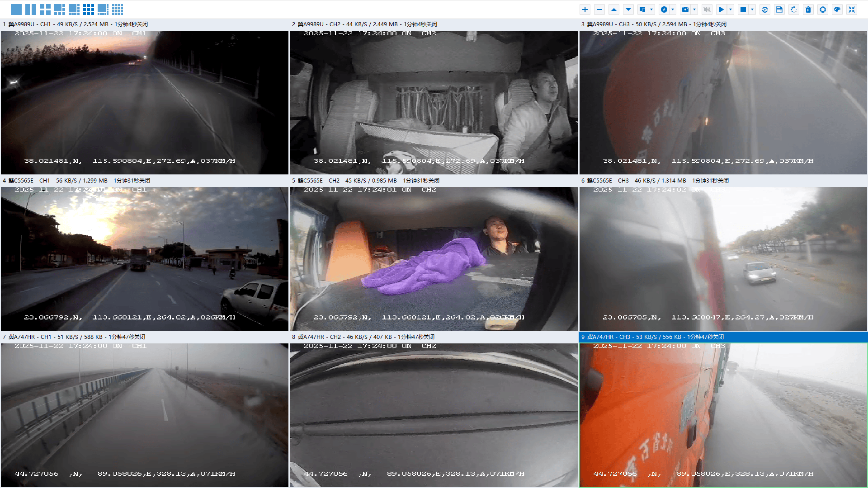
Task: Select the two-column split layout
Action: pyautogui.click(x=31, y=9)
